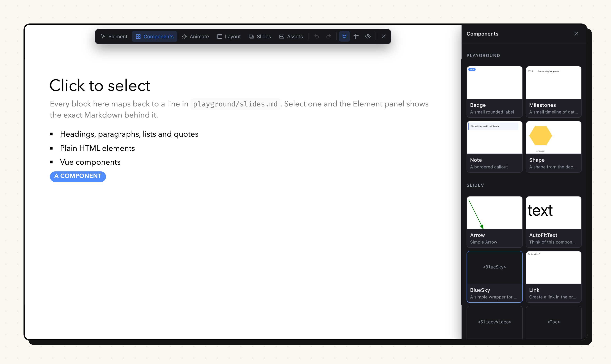The image size is (611, 364).
Task: Toggle the magnet snapping icon
Action: pyautogui.click(x=344, y=36)
